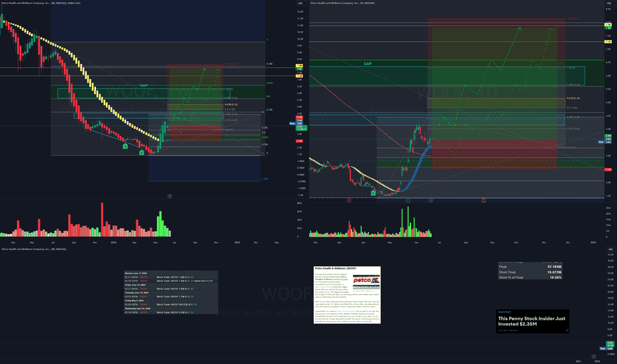This screenshot has width=617, height=364.
Task: Click 'Friday June 14, 2024' block trade header
Action: [135, 285]
